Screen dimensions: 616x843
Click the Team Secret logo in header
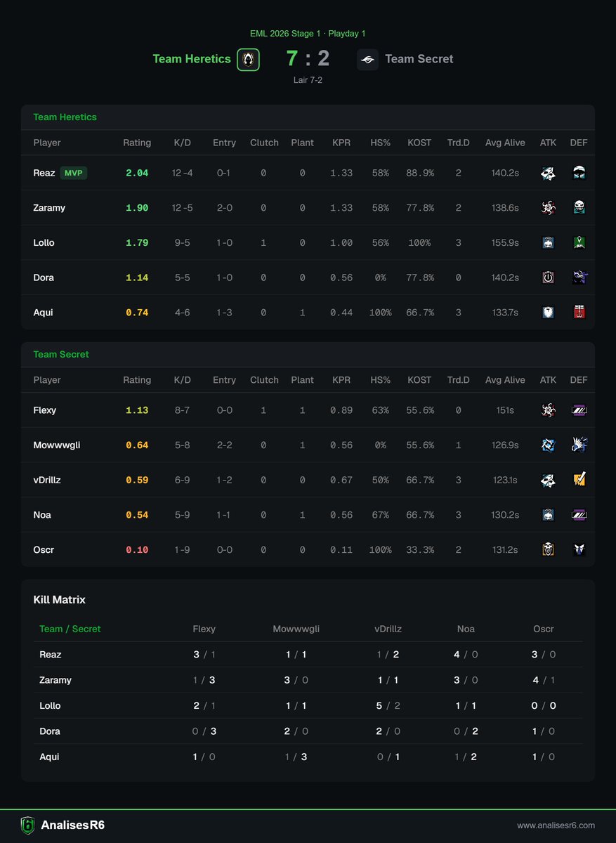367,59
